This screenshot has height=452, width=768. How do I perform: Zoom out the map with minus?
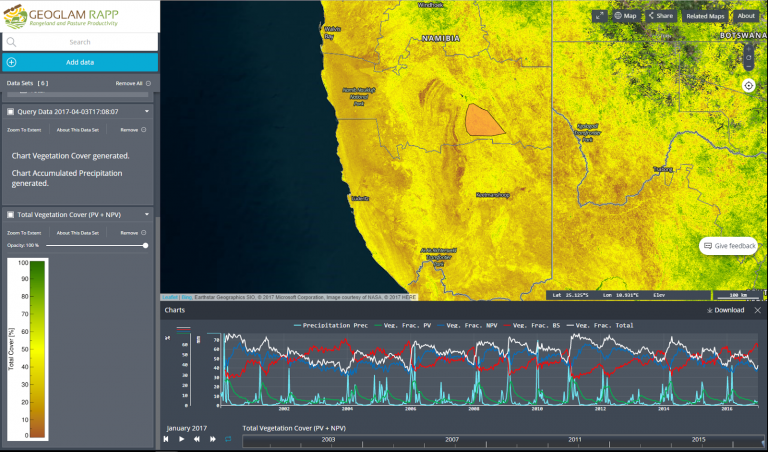pyautogui.click(x=748, y=66)
